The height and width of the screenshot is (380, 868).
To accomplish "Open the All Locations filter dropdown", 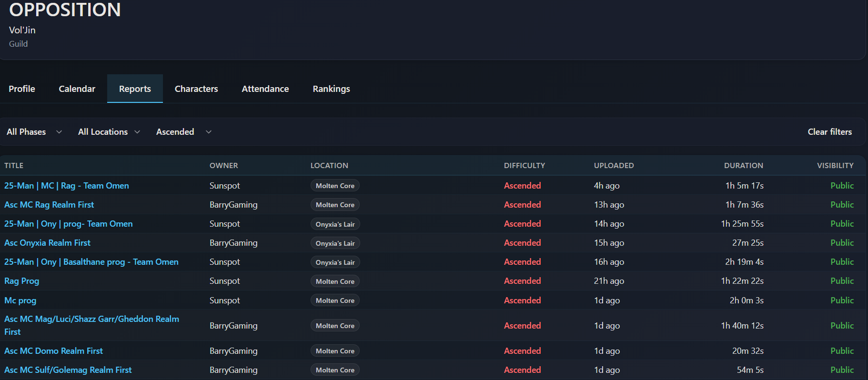I will (109, 132).
